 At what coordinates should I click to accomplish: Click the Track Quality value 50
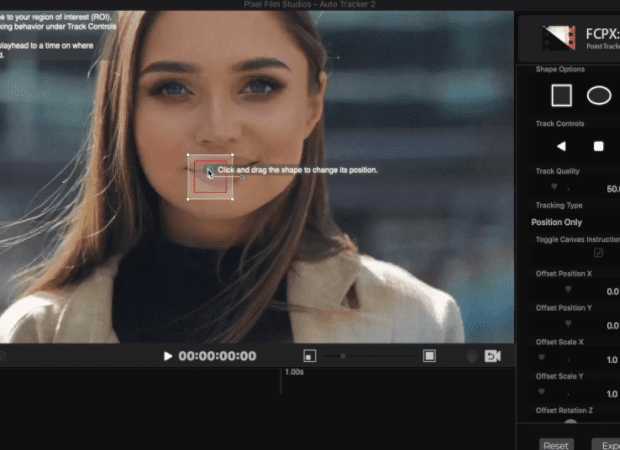coord(613,189)
